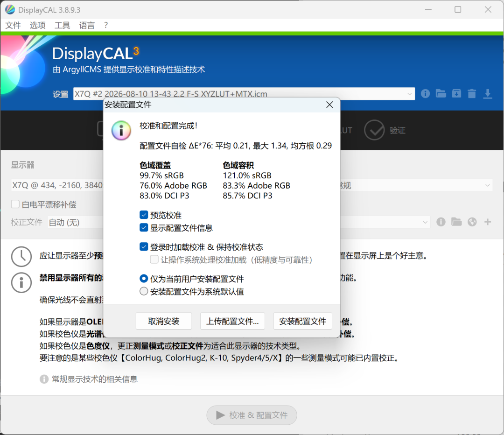Toggle 登录时加载校准 checkbox
This screenshot has height=435, width=504.
(144, 247)
